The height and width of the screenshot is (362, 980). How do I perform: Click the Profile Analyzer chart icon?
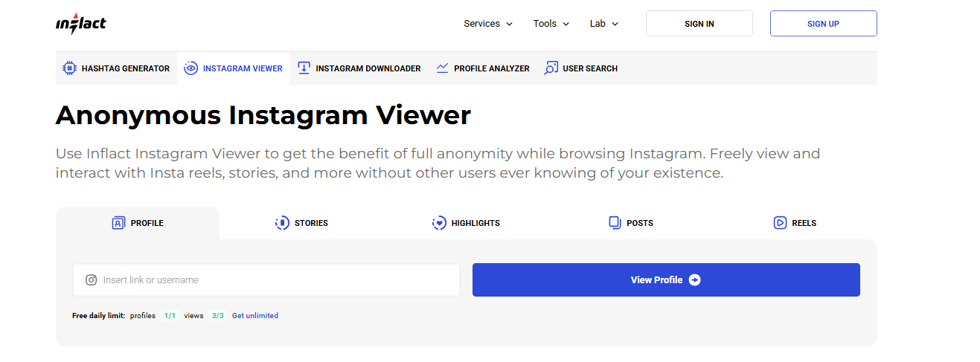(442, 68)
